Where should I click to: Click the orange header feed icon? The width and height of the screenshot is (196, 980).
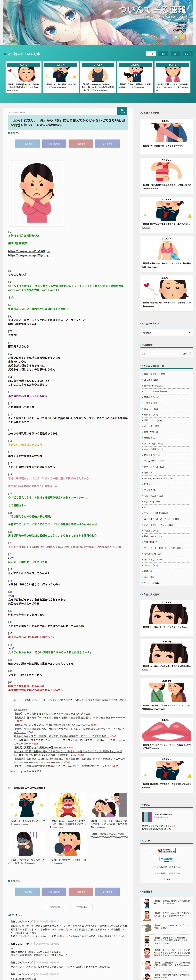(182, 37)
